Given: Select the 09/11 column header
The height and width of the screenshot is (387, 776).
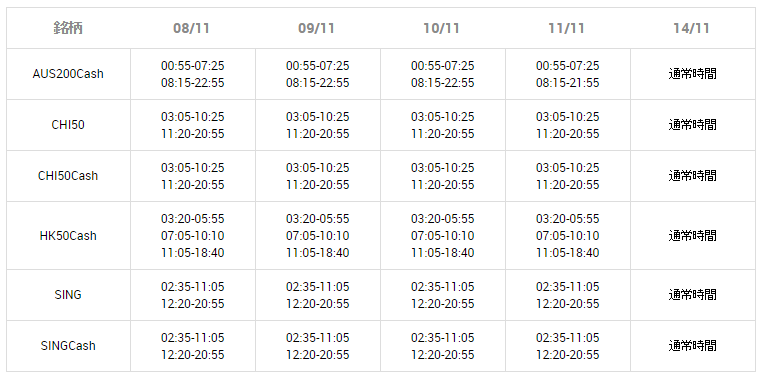Looking at the screenshot, I should pyautogui.click(x=317, y=28).
